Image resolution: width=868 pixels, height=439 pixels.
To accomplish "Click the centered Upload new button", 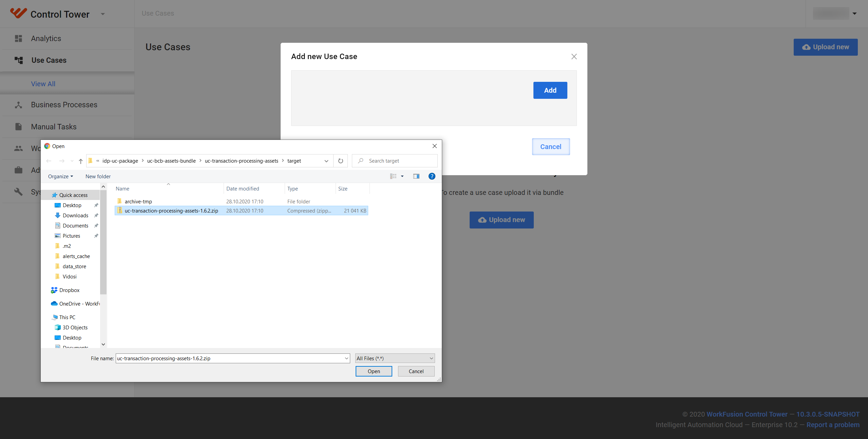I will 502,220.
